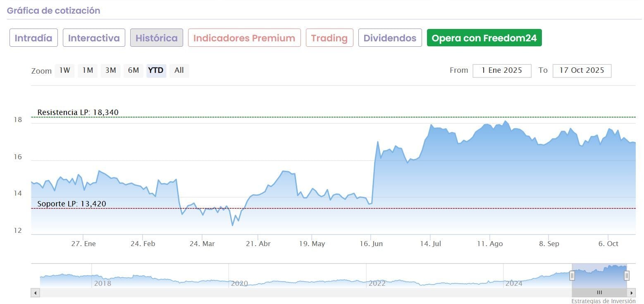This screenshot has width=644, height=304.
Task: Select the YTD zoom button
Action: coord(156,70)
